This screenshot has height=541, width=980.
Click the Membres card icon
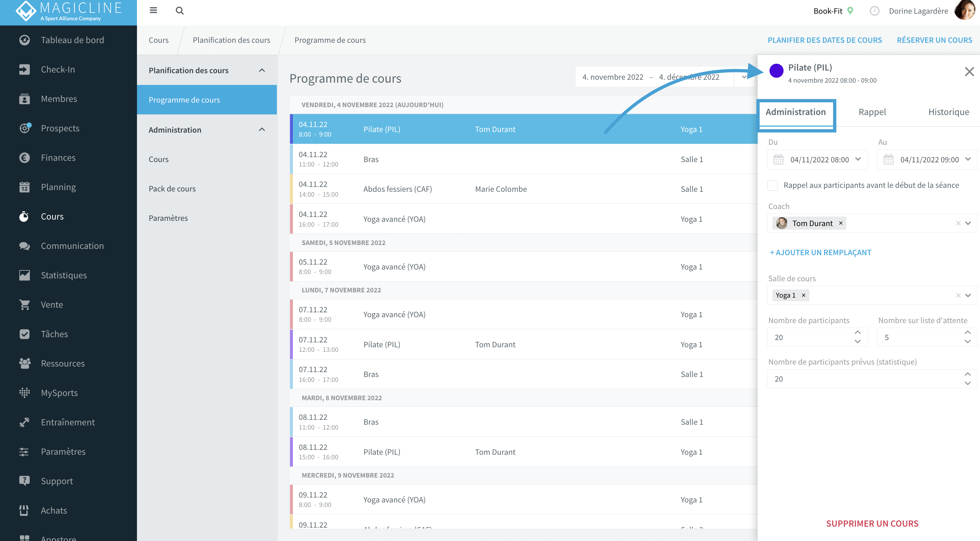[x=24, y=99]
